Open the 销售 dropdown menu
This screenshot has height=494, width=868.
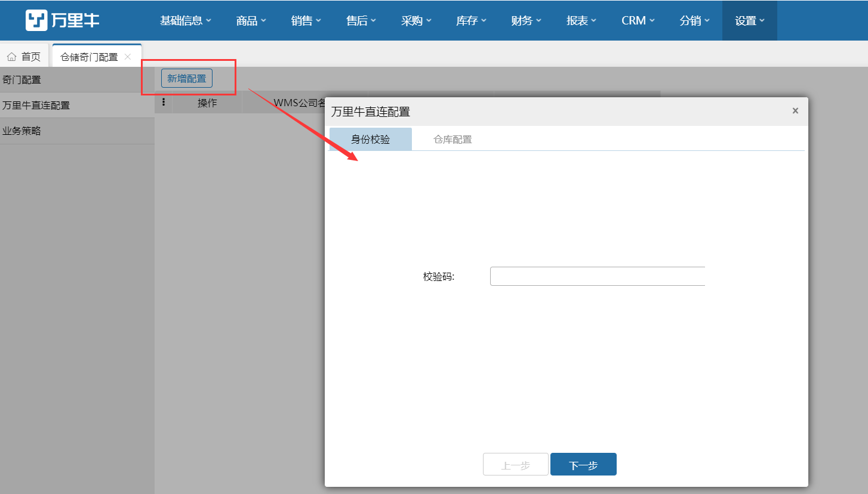306,20
